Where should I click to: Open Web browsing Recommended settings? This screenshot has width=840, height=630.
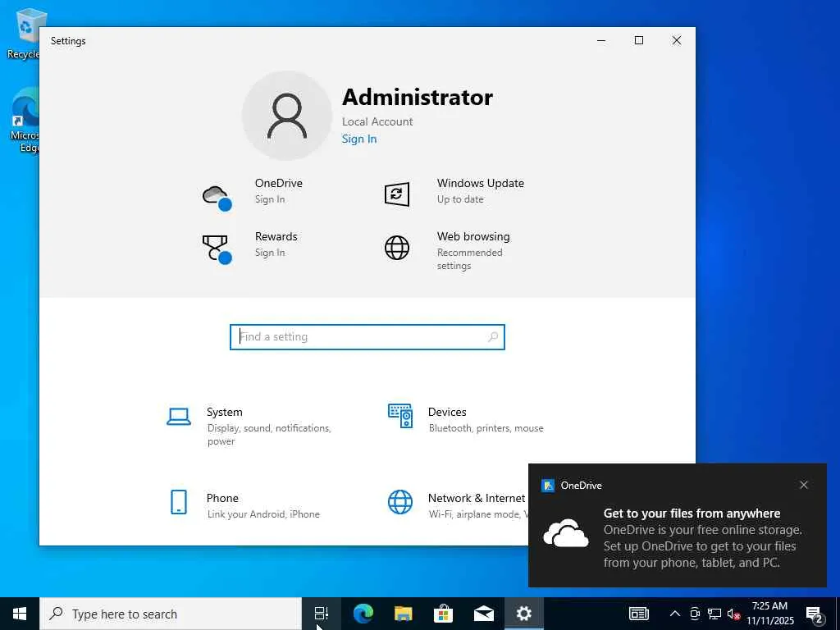tap(470, 259)
